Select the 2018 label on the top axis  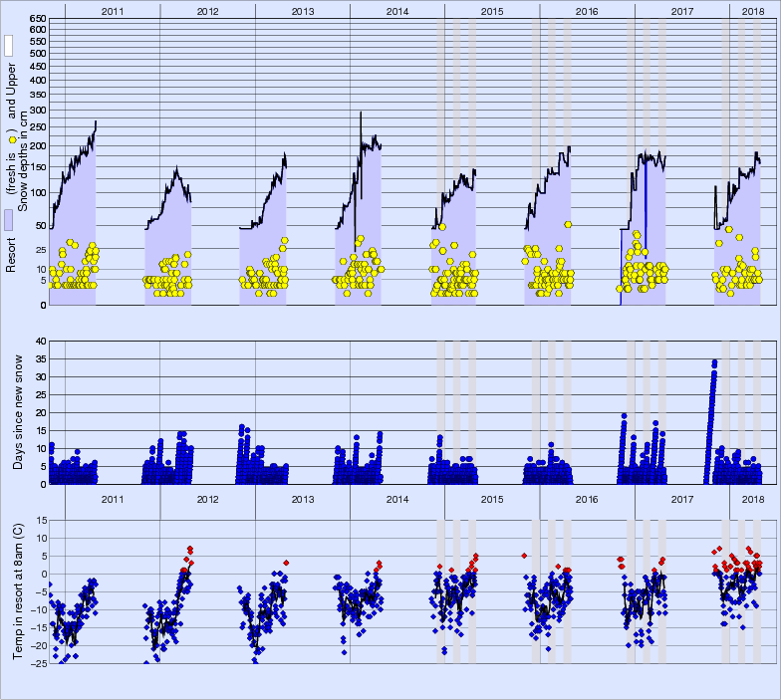(x=747, y=10)
